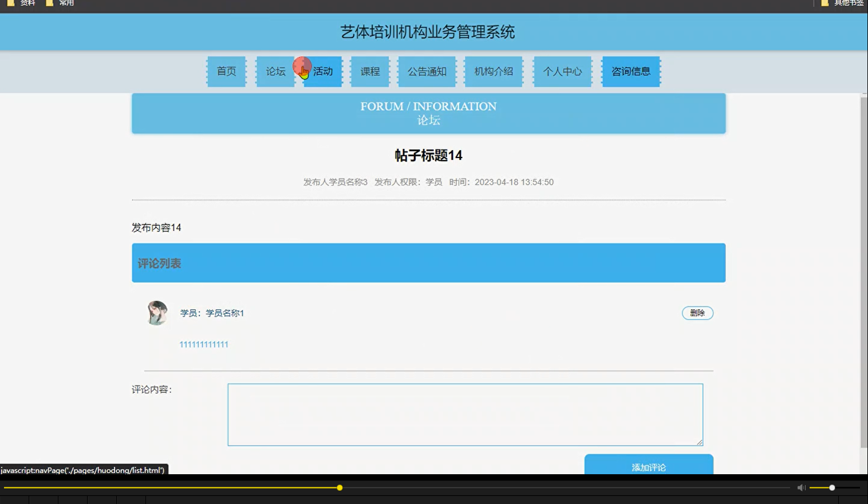Open the 机构介绍 introduction page
This screenshot has width=868, height=504.
click(494, 71)
